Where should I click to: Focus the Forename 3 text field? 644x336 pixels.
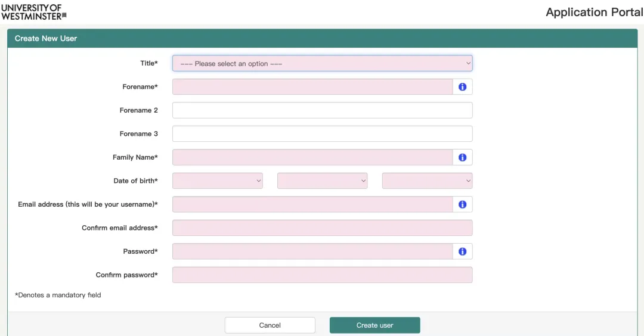click(322, 134)
